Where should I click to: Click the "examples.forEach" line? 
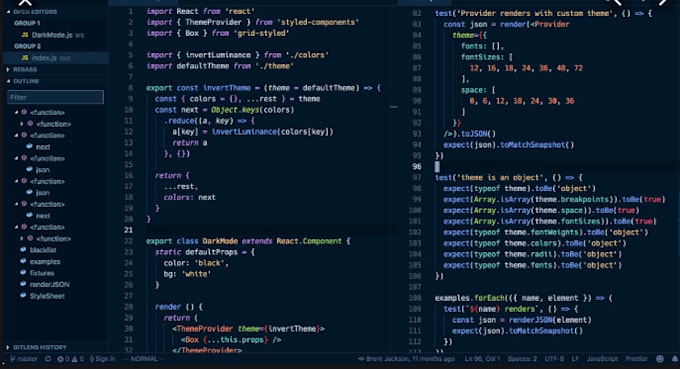523,298
